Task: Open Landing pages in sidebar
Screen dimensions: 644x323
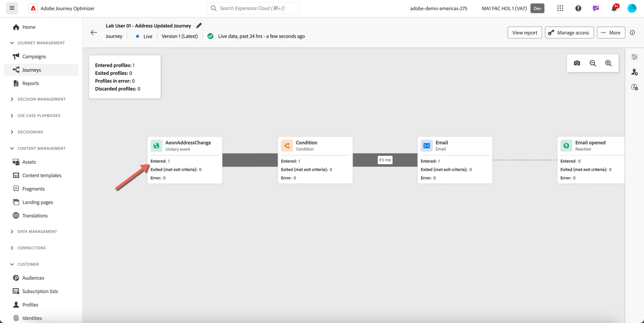Action: [x=41, y=202]
